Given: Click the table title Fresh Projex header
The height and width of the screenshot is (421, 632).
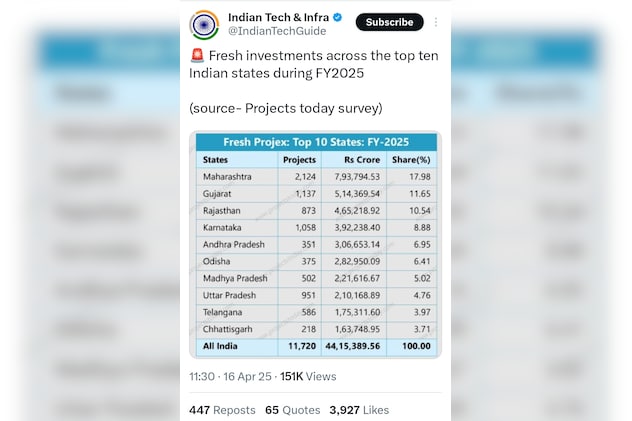Looking at the screenshot, I should pyautogui.click(x=315, y=142).
